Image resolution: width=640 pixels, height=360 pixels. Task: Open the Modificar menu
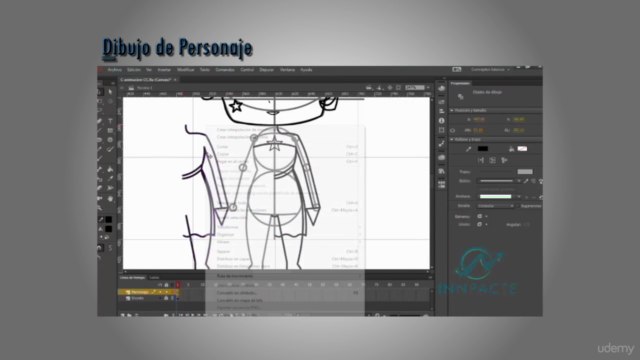pyautogui.click(x=186, y=70)
